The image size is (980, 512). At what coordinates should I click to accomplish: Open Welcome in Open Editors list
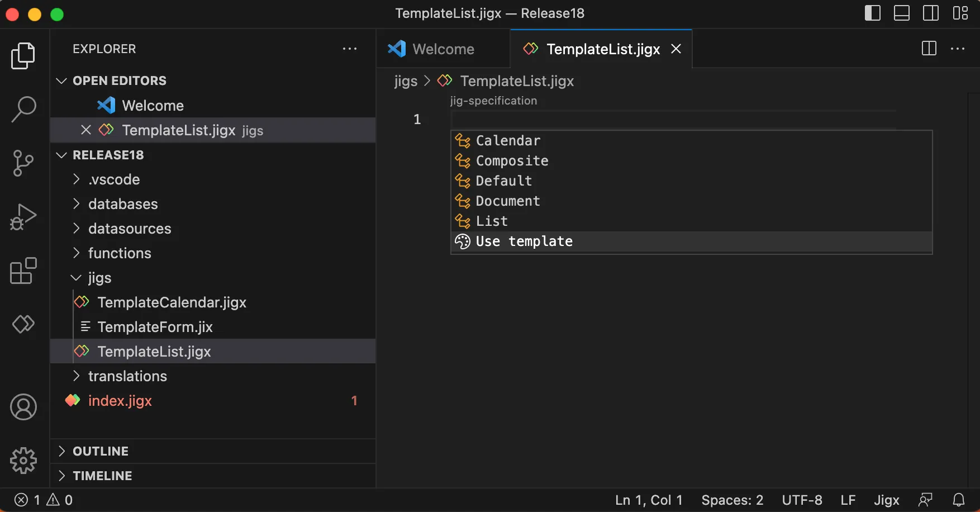(212, 106)
